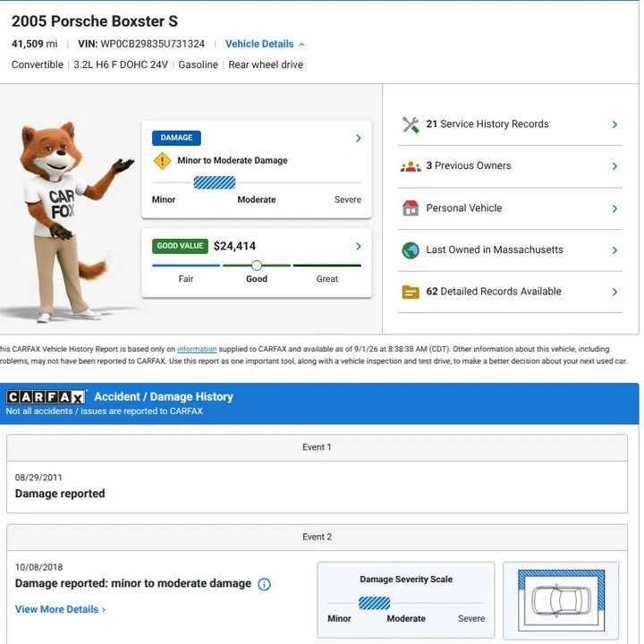The width and height of the screenshot is (644, 644).
Task: Open Last Owned in Massachusetts row
Action: pos(510,250)
